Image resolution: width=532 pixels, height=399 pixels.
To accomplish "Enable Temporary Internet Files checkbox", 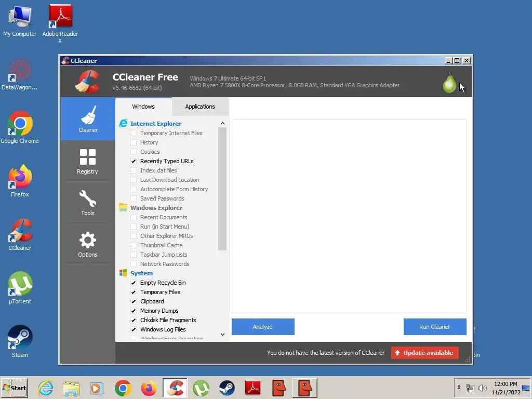I will [x=134, y=133].
